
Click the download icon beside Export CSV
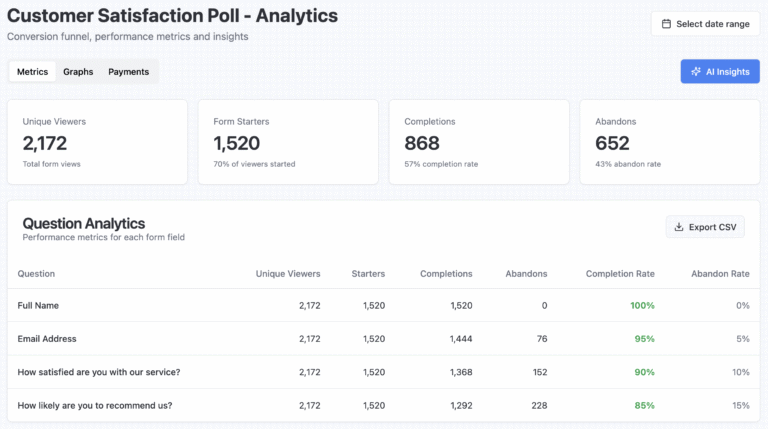tap(679, 227)
